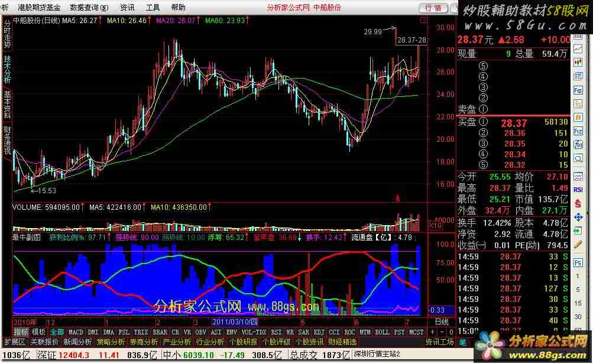Open the 工具 menu

click(153, 7)
